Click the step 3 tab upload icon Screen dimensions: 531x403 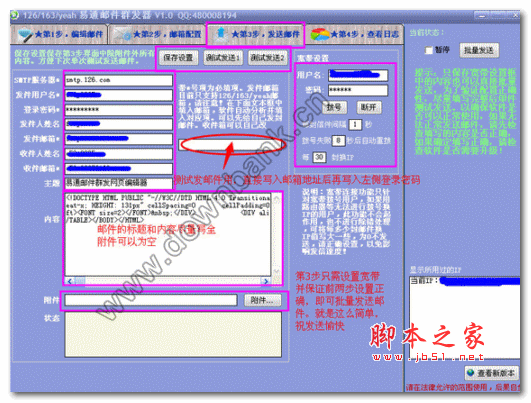221,34
